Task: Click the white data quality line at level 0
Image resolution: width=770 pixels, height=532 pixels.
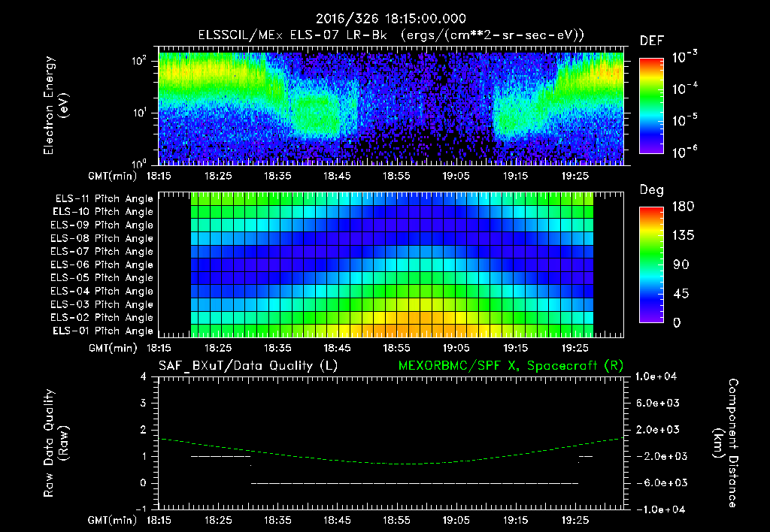Action: click(415, 483)
